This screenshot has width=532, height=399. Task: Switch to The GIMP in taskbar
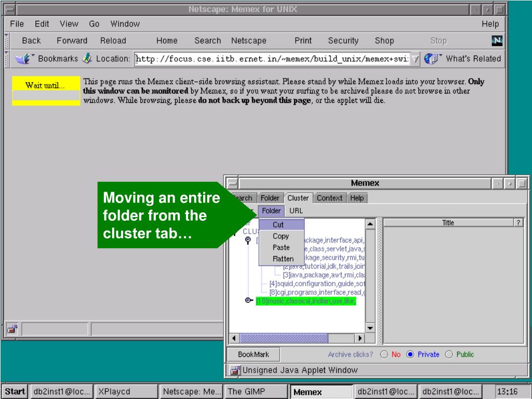click(x=256, y=392)
